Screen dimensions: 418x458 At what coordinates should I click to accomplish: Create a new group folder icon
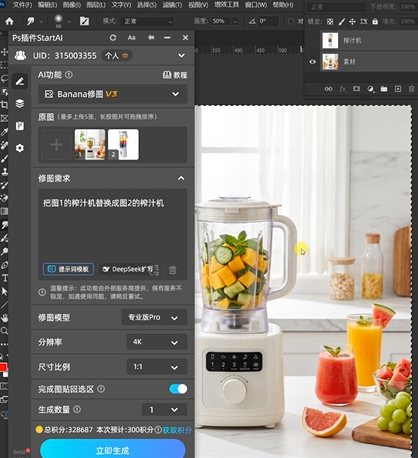pyautogui.click(x=384, y=89)
